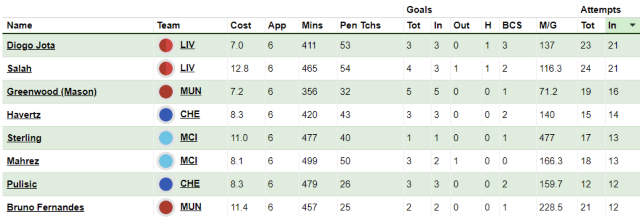Image resolution: width=644 pixels, height=223 pixels.
Task: Sort by the BCS column header
Action: click(x=512, y=26)
